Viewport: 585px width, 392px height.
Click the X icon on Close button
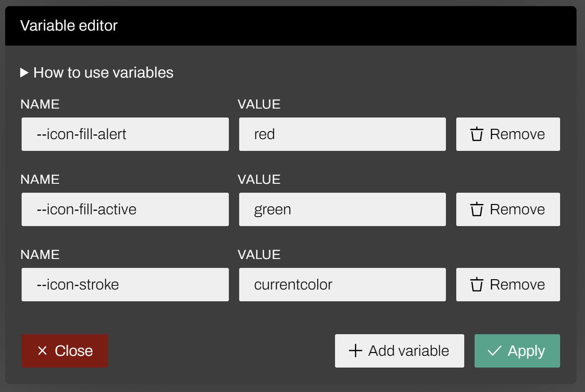[42, 351]
